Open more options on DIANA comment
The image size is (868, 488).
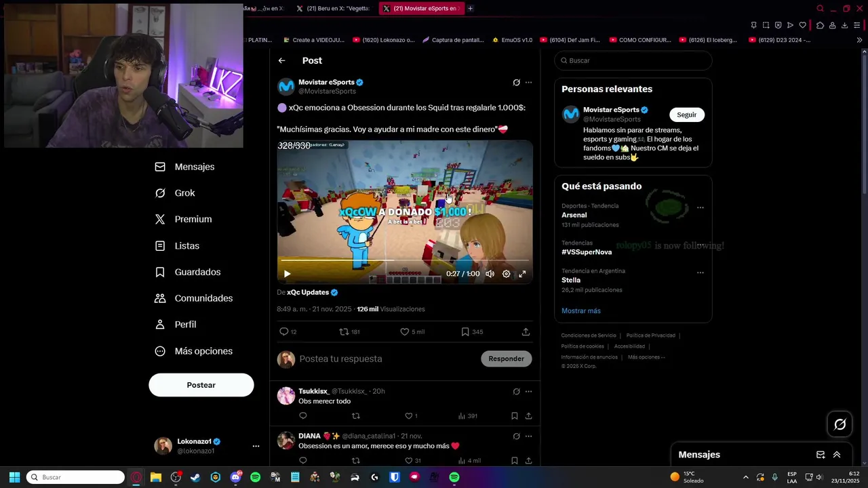tap(528, 436)
